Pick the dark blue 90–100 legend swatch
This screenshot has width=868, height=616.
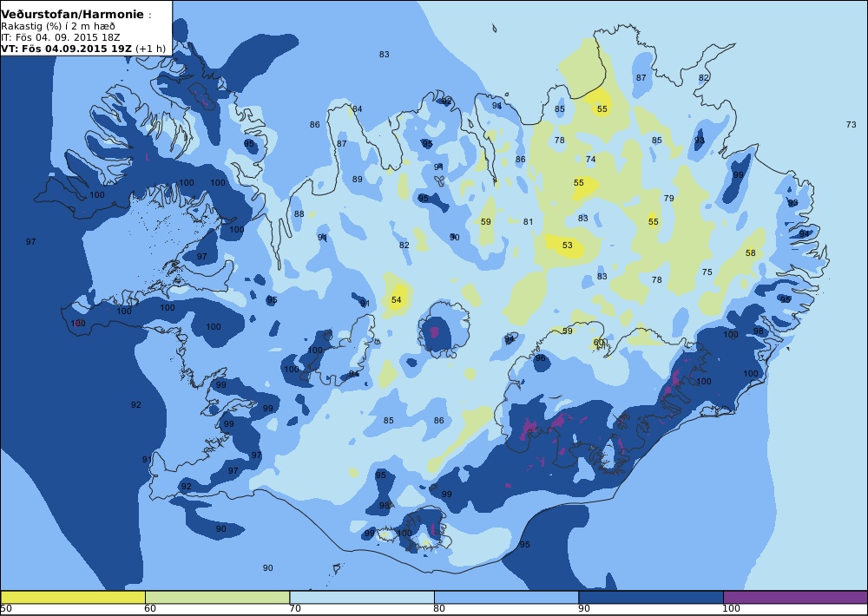[650, 597]
